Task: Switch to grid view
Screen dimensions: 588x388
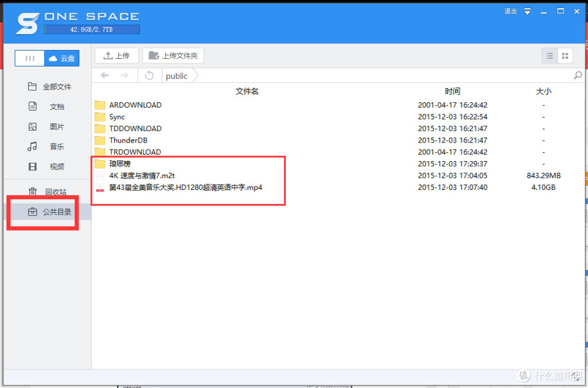Action: pos(565,56)
